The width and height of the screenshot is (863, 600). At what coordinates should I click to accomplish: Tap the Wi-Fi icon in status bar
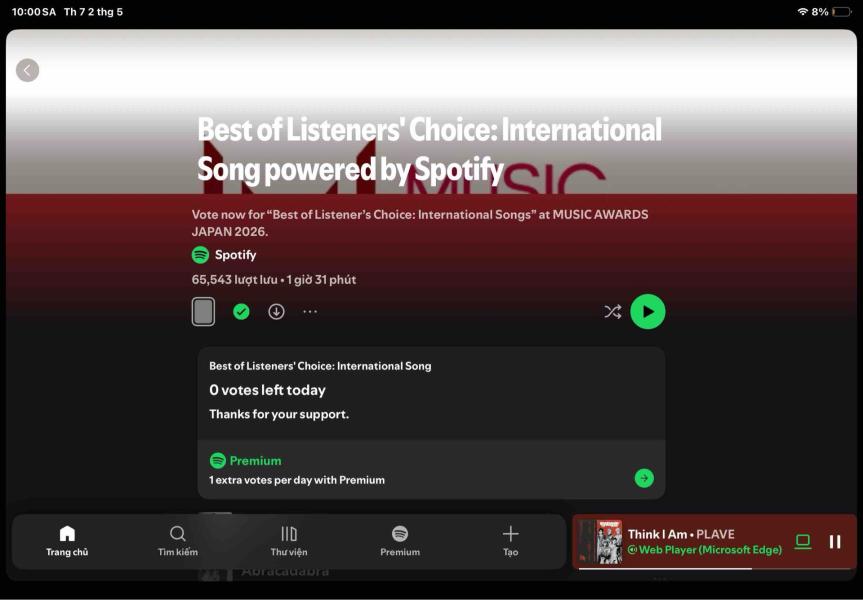click(802, 12)
